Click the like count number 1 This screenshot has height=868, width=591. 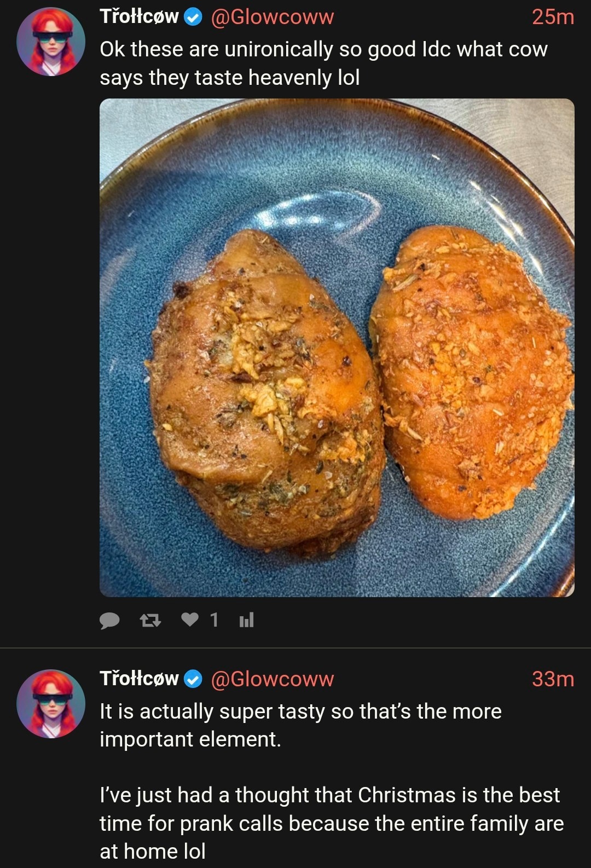214,620
